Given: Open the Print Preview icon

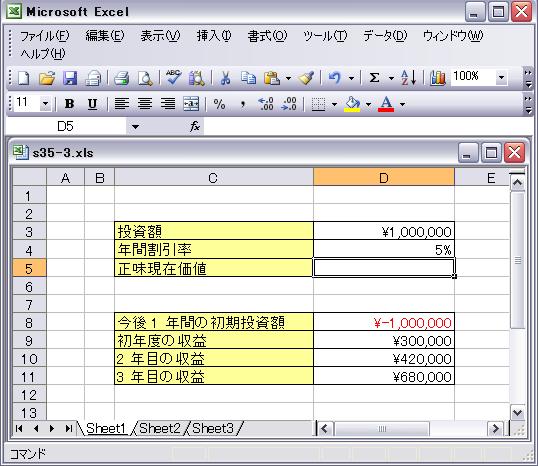Looking at the screenshot, I should point(145,78).
